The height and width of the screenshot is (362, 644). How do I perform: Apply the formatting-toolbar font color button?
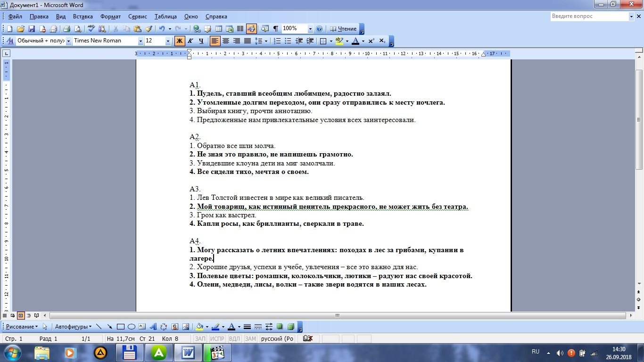tap(355, 41)
